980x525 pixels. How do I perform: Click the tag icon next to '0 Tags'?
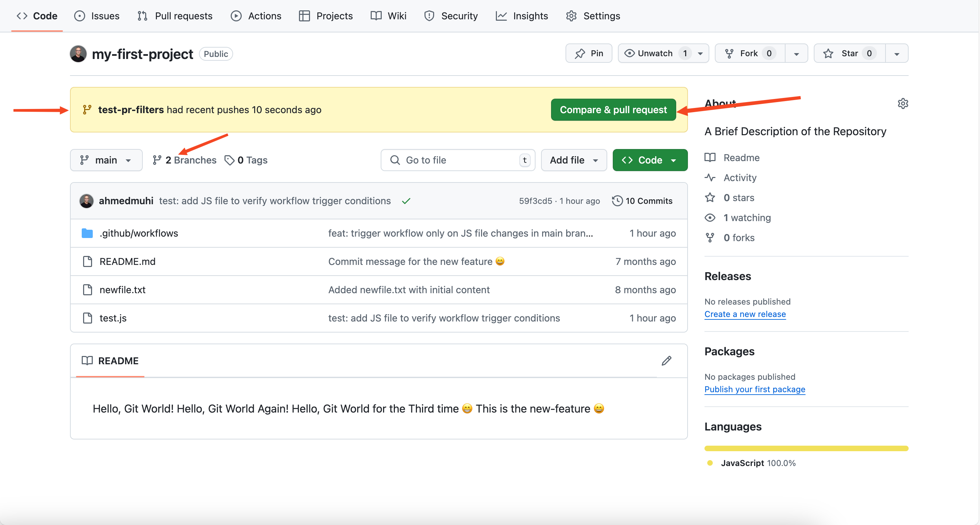tap(229, 159)
